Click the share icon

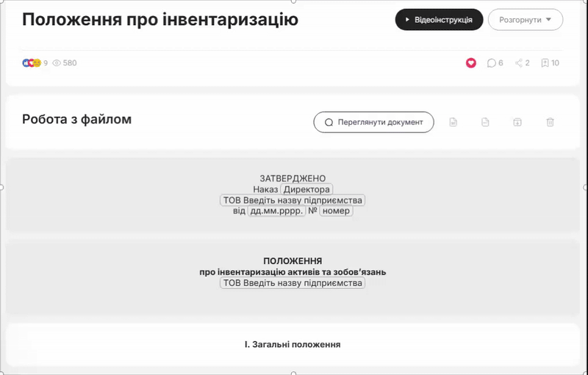[x=519, y=63]
